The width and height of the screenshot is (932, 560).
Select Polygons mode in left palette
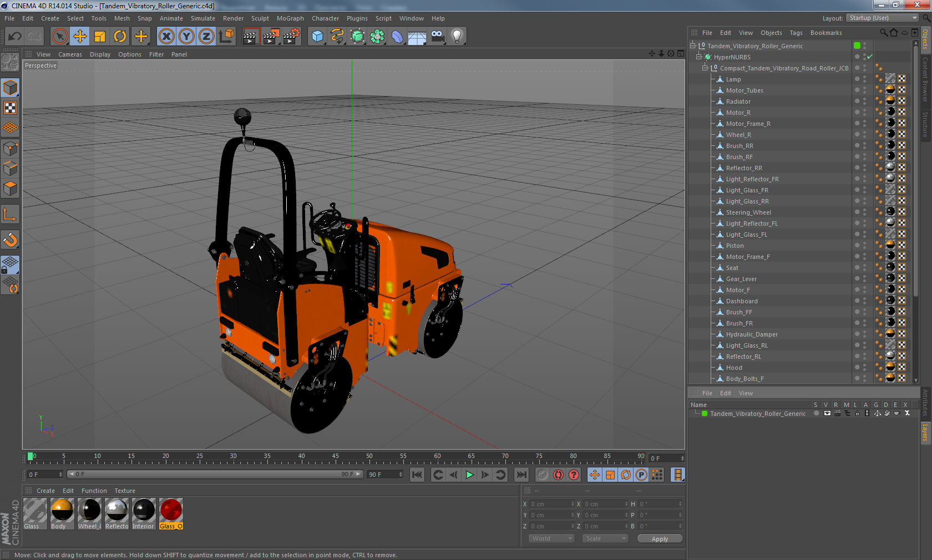tap(11, 189)
